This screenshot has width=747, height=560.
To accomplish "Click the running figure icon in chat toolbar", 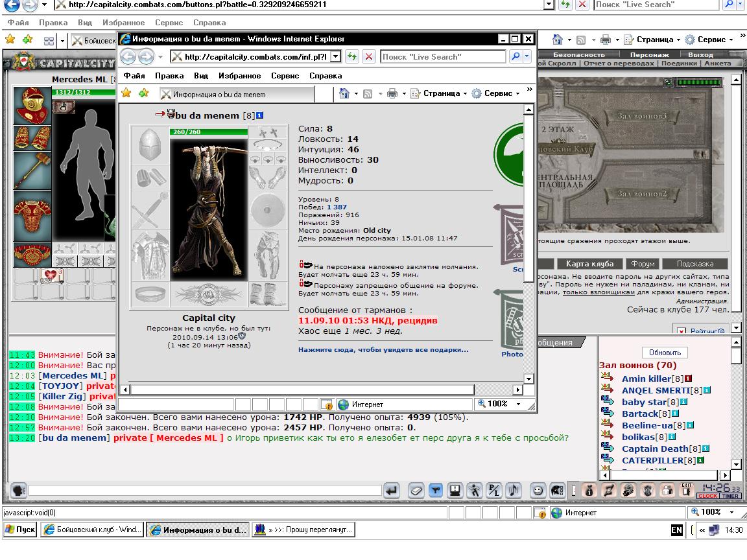I will point(475,491).
